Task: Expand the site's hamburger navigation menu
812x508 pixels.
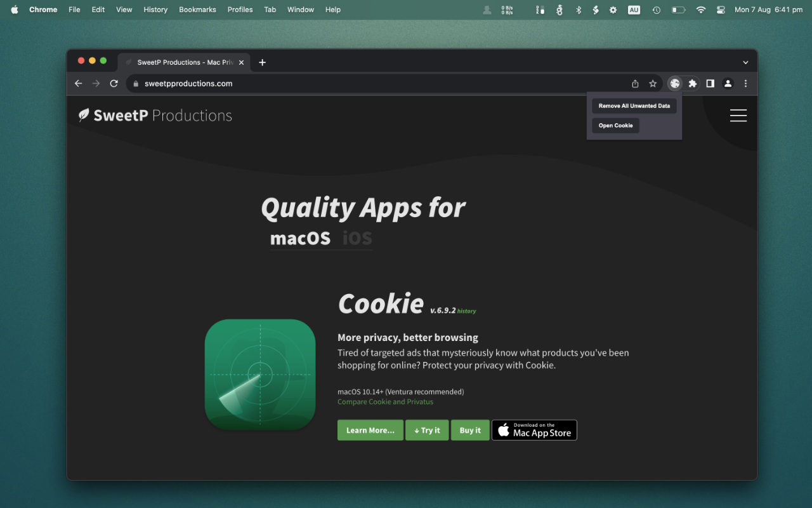Action: pos(738,115)
